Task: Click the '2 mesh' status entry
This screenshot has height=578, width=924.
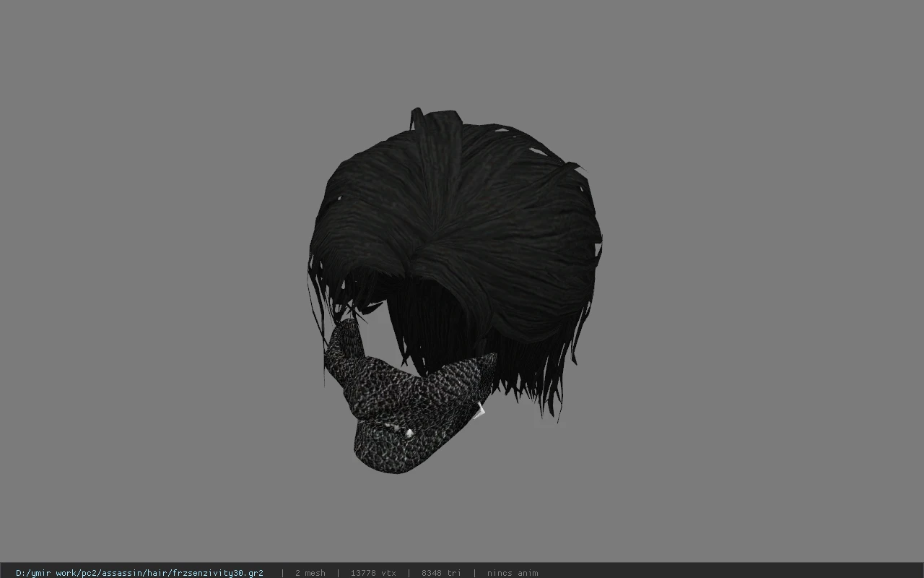Action: (310, 573)
